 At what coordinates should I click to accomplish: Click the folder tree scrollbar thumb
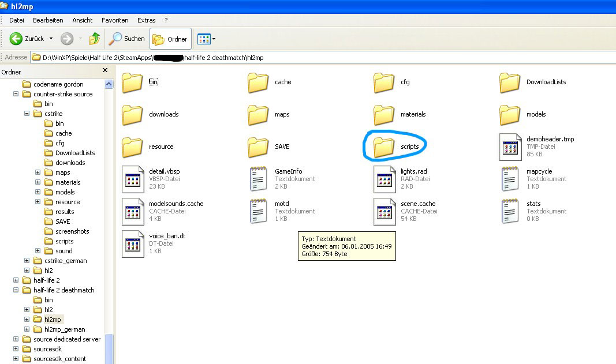click(109, 348)
